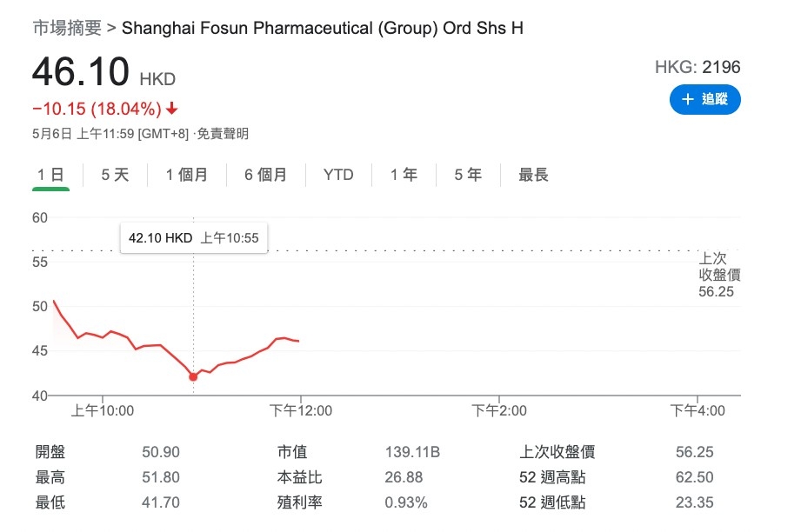Click the plus icon on the 追蹤 button
The image size is (801, 532).
click(688, 100)
